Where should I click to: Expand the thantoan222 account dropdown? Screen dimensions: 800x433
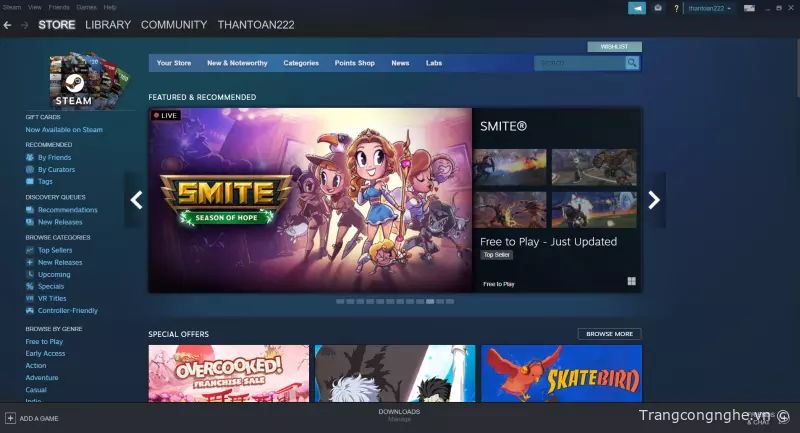(710, 8)
